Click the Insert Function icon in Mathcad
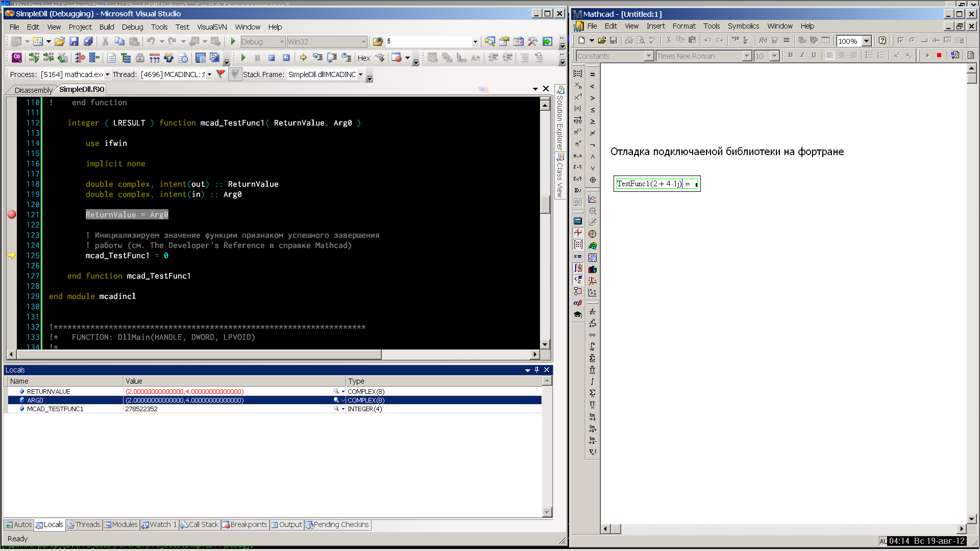 click(x=762, y=41)
